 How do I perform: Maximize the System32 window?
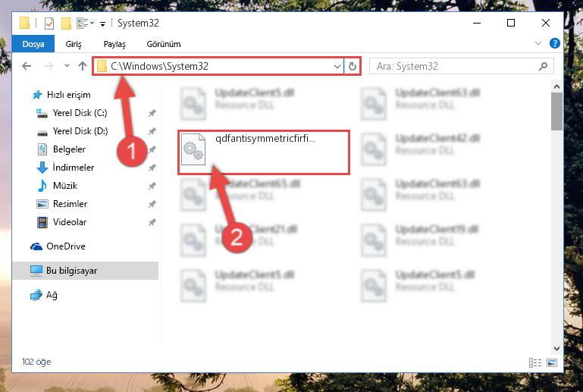click(x=511, y=23)
